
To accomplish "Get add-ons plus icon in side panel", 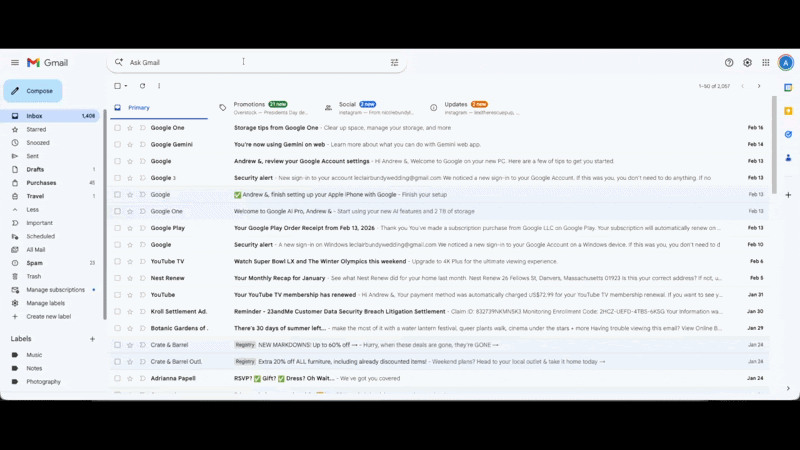I will (788, 195).
